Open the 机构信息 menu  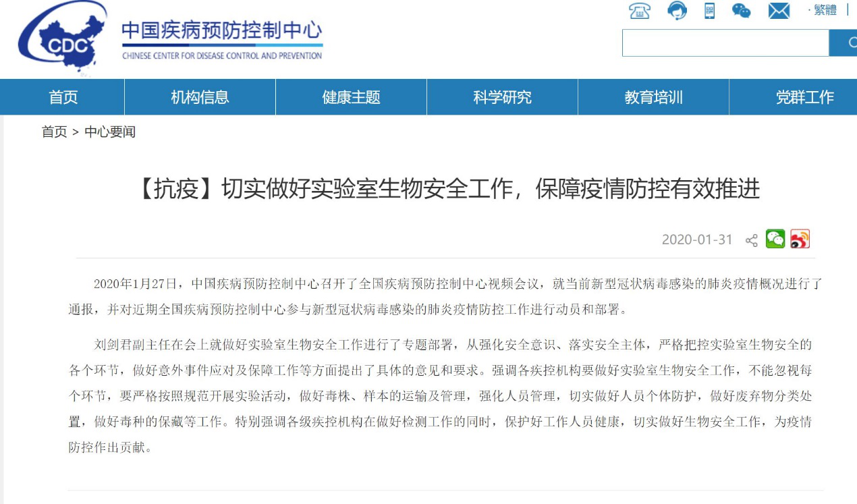tap(200, 97)
